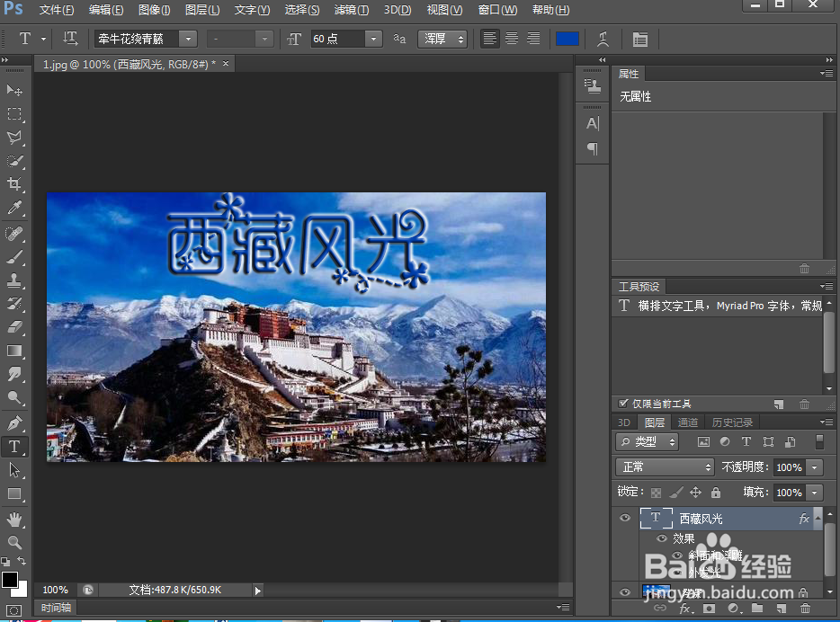Open the 图像(I) menu

point(155,10)
